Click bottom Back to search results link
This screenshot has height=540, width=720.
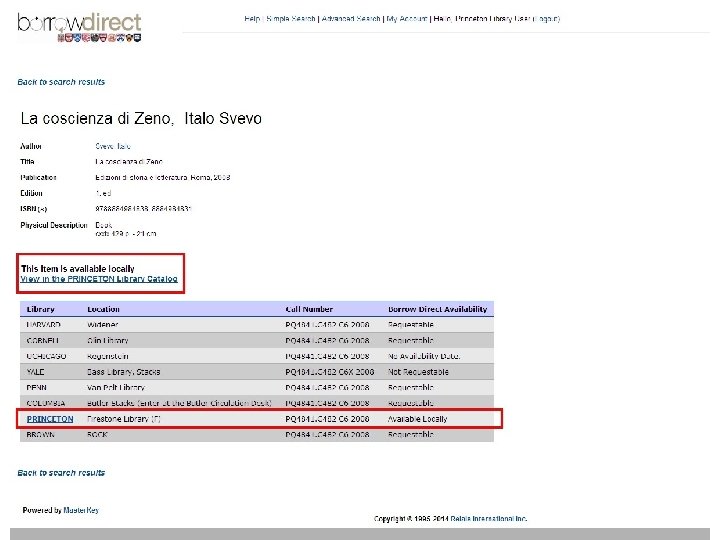coord(61,473)
